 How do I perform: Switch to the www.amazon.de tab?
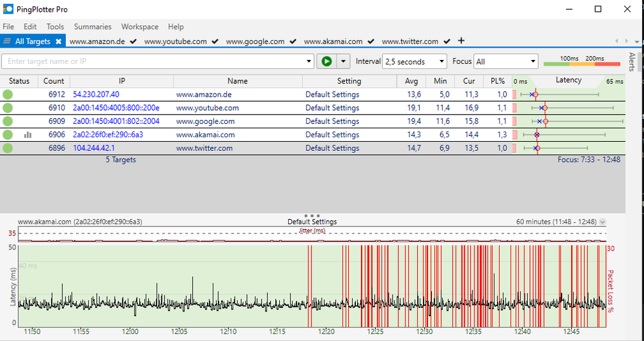(102, 41)
